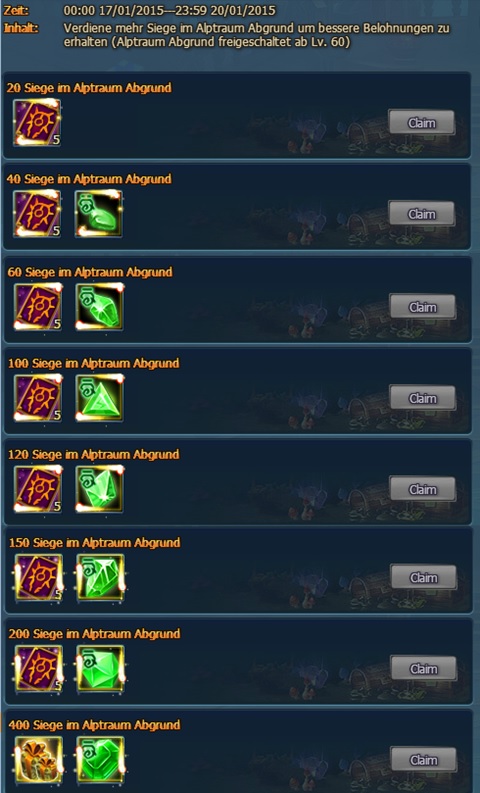Claim the 60 Siege reward
The image size is (480, 793).
pyautogui.click(x=422, y=306)
